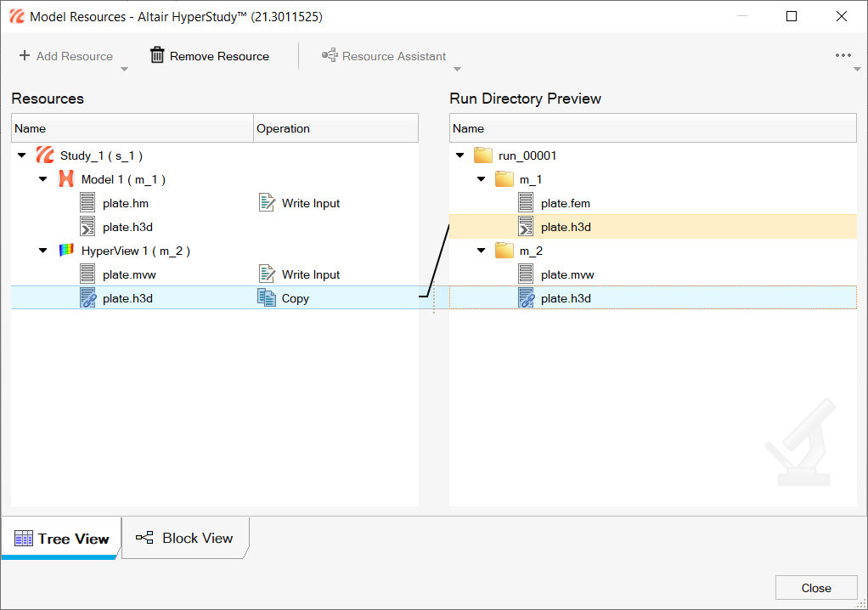Image resolution: width=868 pixels, height=610 pixels.
Task: Open the Resource Assistant dropdown arrow
Action: click(x=457, y=70)
